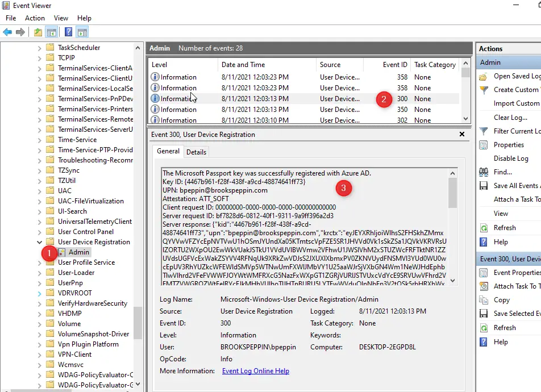Screen dimensions: 541x392
Task: Toggle the Show/Hide Console Tree toolbar icon
Action: pos(51,32)
